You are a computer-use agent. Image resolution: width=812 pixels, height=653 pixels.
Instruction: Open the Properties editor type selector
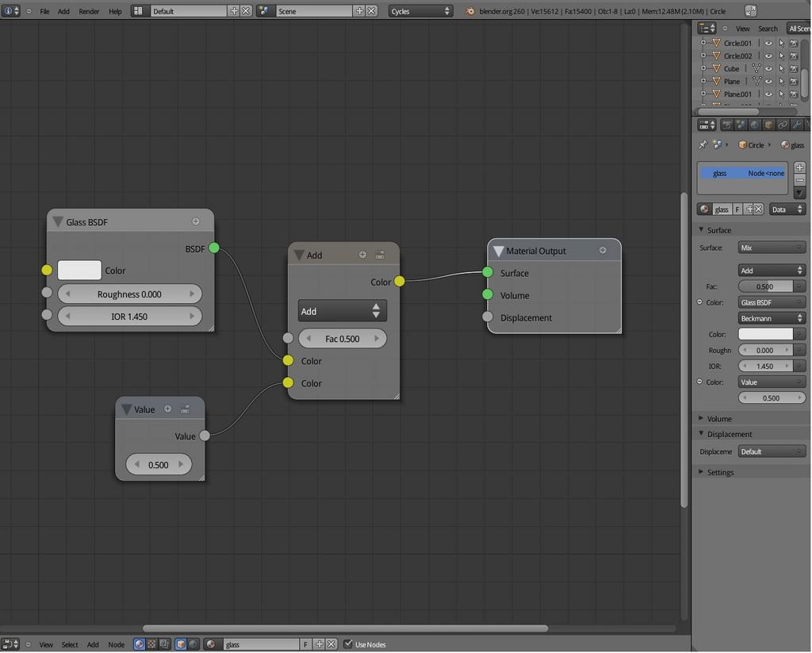click(707, 125)
